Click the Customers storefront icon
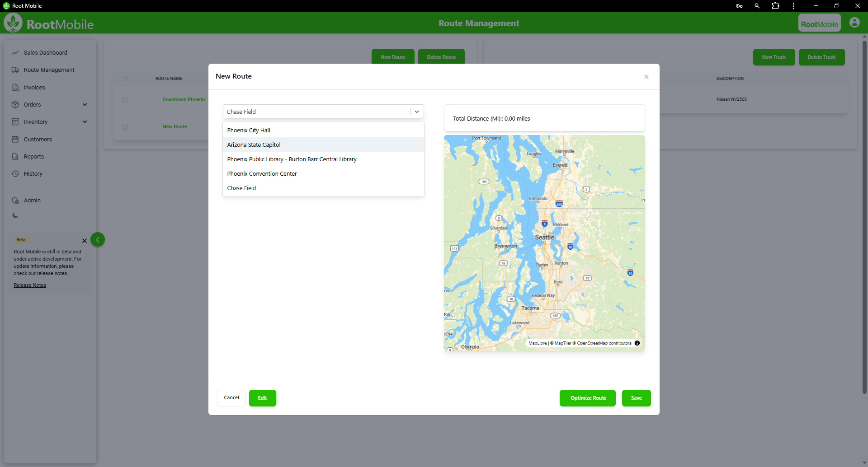868x467 pixels. pos(15,140)
